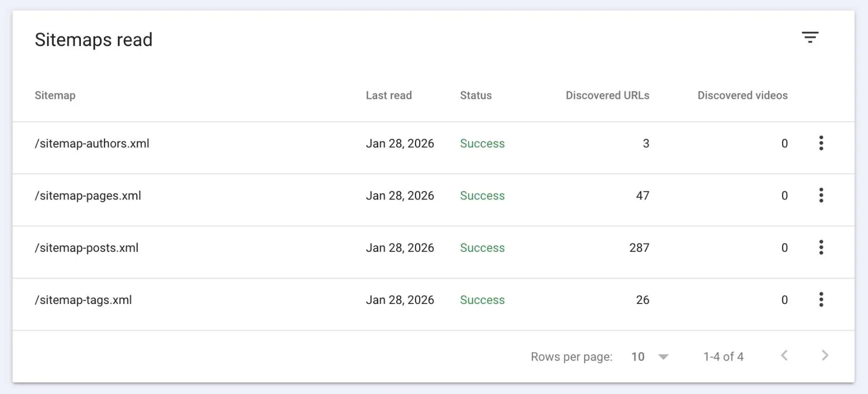Viewport: 868px width, 394px height.
Task: Click the rows per page value 10
Action: (x=638, y=357)
